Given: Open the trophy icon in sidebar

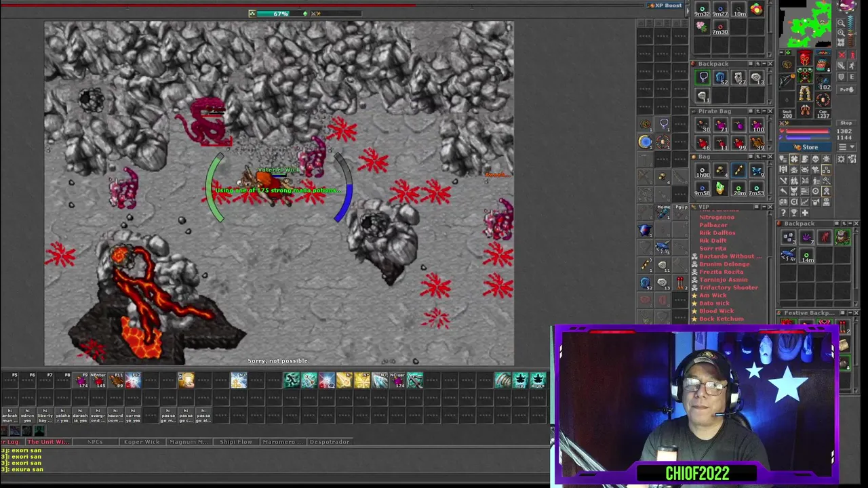Looking at the screenshot, I should pos(794,213).
